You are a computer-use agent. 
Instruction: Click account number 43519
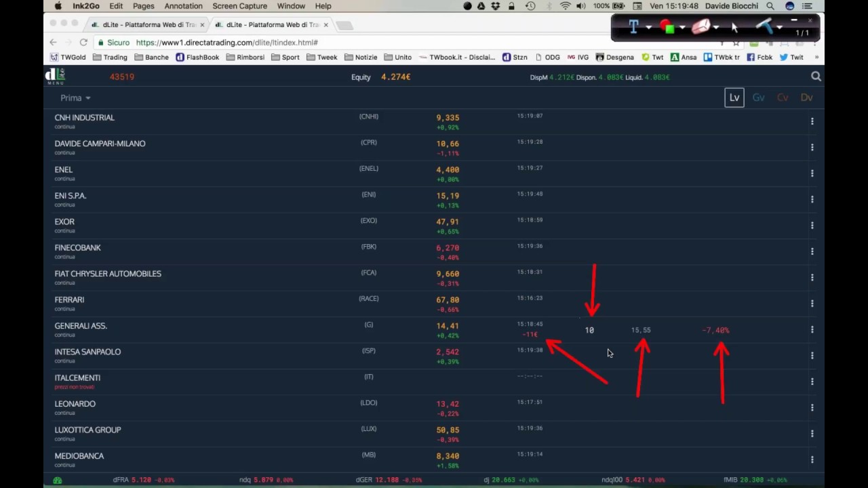click(122, 77)
